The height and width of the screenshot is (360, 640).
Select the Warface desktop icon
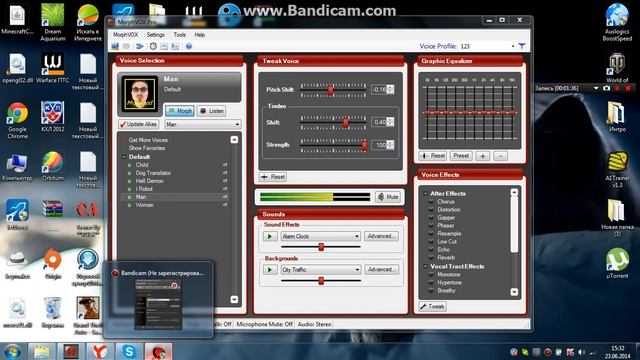(x=53, y=68)
